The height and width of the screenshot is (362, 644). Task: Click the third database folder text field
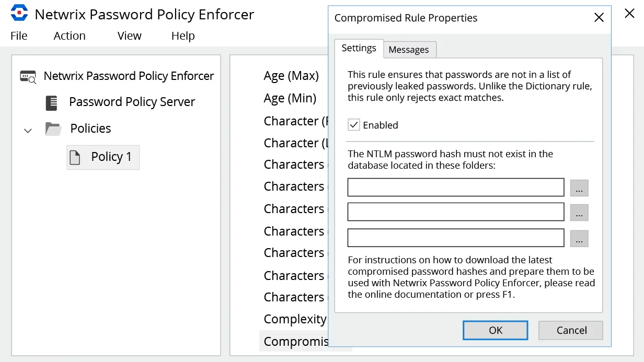click(456, 238)
